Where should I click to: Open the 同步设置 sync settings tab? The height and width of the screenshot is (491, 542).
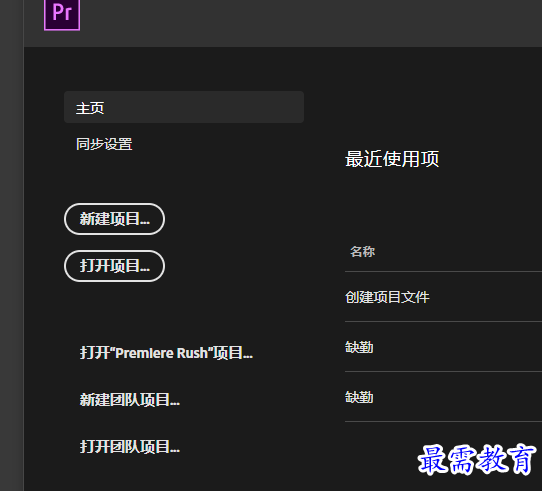104,144
